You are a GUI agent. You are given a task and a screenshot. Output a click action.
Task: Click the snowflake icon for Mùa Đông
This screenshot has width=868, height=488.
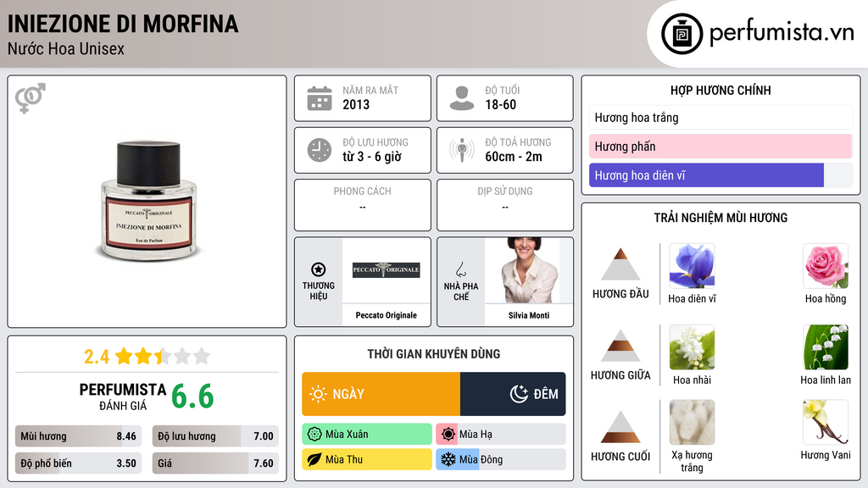[x=448, y=459]
